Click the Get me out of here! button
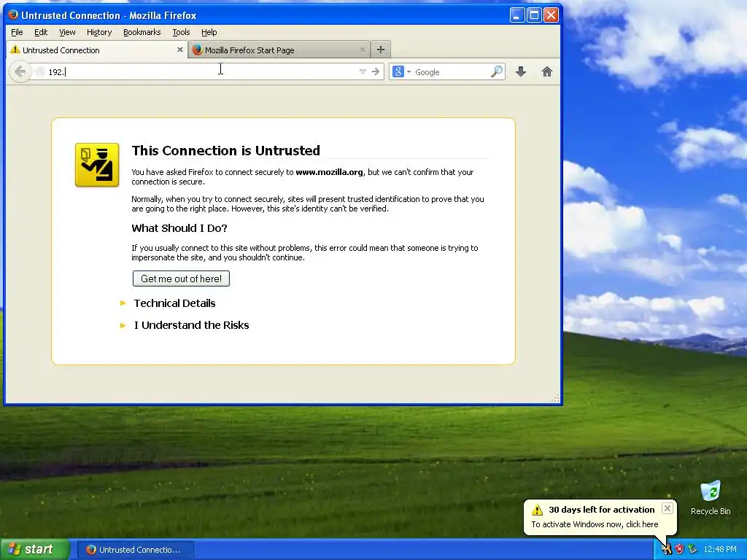 [181, 279]
